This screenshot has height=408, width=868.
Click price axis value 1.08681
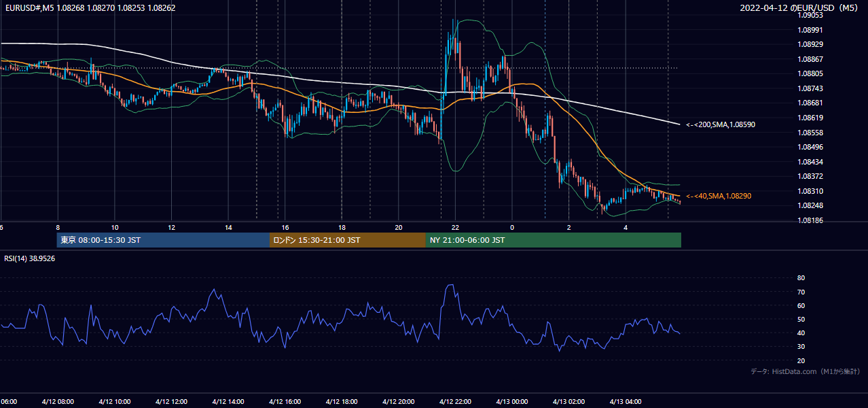(x=810, y=103)
